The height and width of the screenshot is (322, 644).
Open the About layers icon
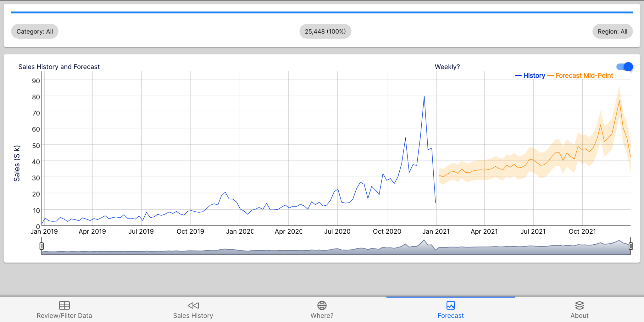coord(579,305)
